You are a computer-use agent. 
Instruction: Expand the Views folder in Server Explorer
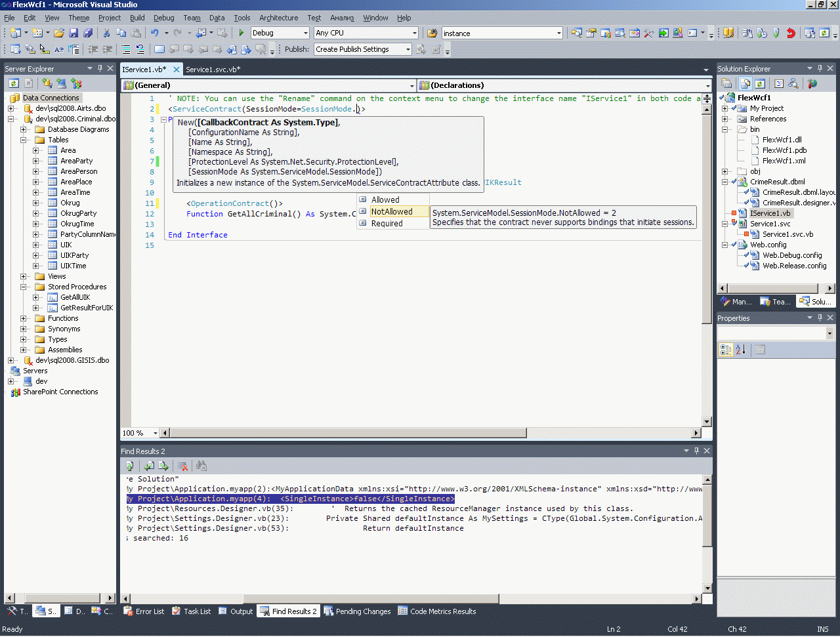coord(24,276)
